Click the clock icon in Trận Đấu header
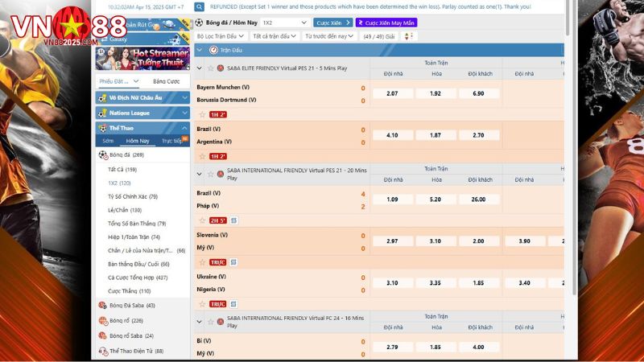Screen dimensions: 644x362 click(213, 50)
